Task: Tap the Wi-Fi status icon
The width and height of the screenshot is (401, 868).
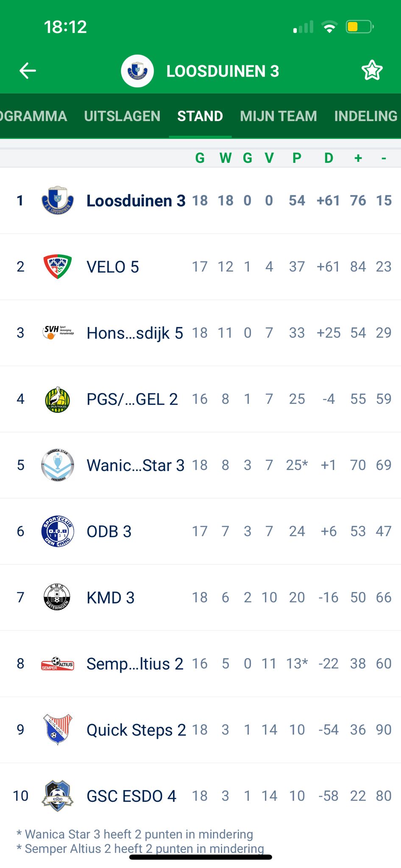Action: click(x=329, y=27)
